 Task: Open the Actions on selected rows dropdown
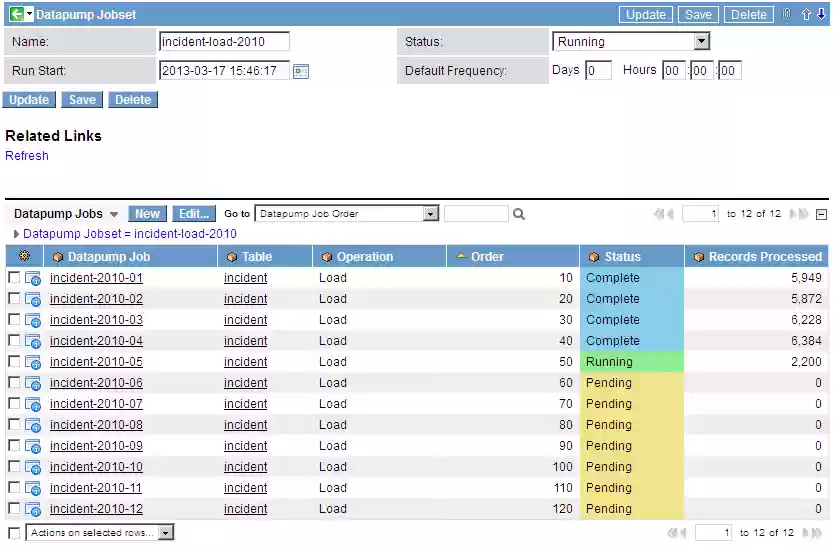coord(99,533)
